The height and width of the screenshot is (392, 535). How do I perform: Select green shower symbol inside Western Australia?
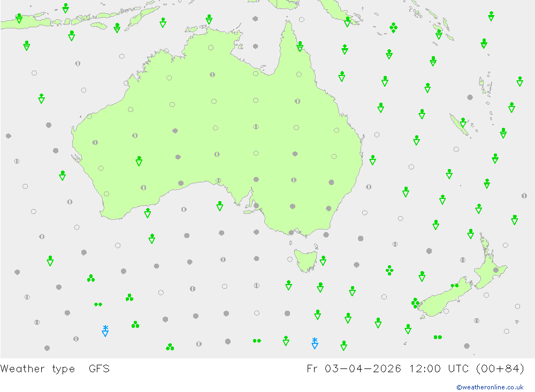(139, 161)
